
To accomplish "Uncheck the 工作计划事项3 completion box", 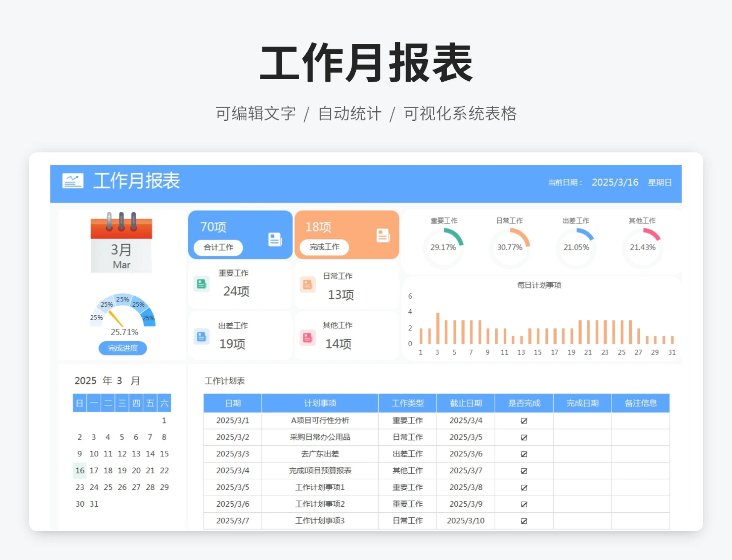I will click(x=524, y=521).
